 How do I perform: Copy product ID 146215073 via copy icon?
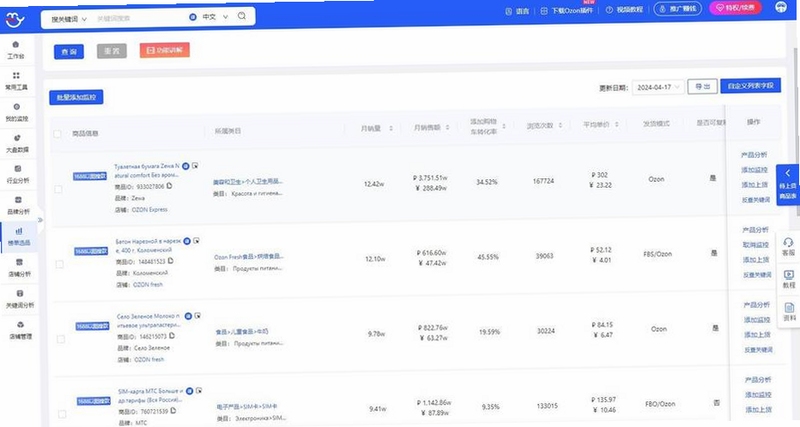pyautogui.click(x=172, y=336)
